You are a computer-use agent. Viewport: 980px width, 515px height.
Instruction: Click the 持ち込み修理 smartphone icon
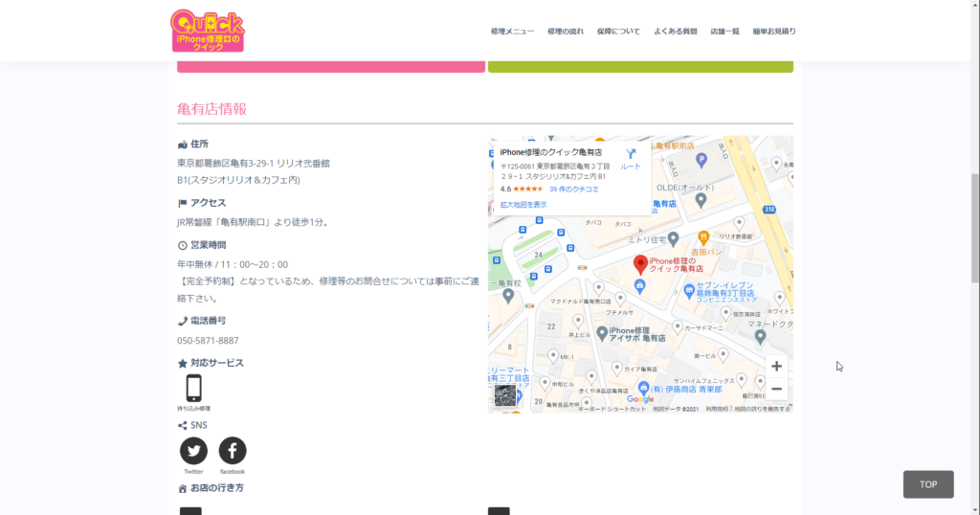pyautogui.click(x=193, y=388)
